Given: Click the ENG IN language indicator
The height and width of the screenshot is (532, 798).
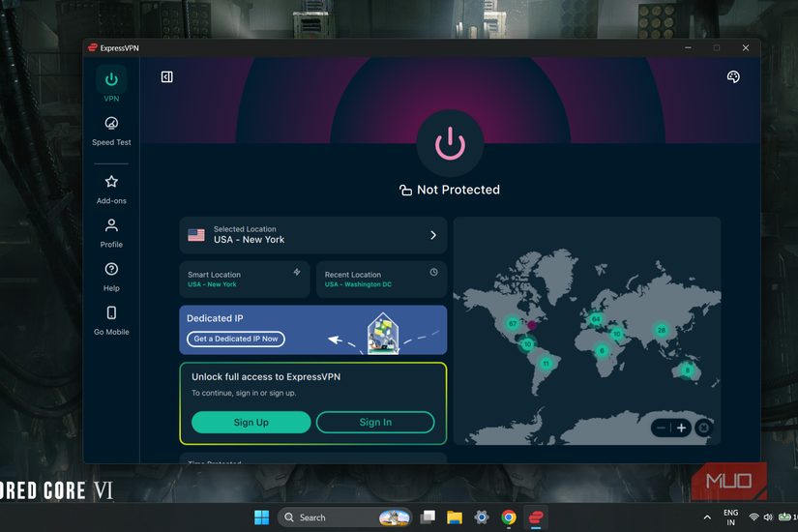Looking at the screenshot, I should (x=731, y=517).
